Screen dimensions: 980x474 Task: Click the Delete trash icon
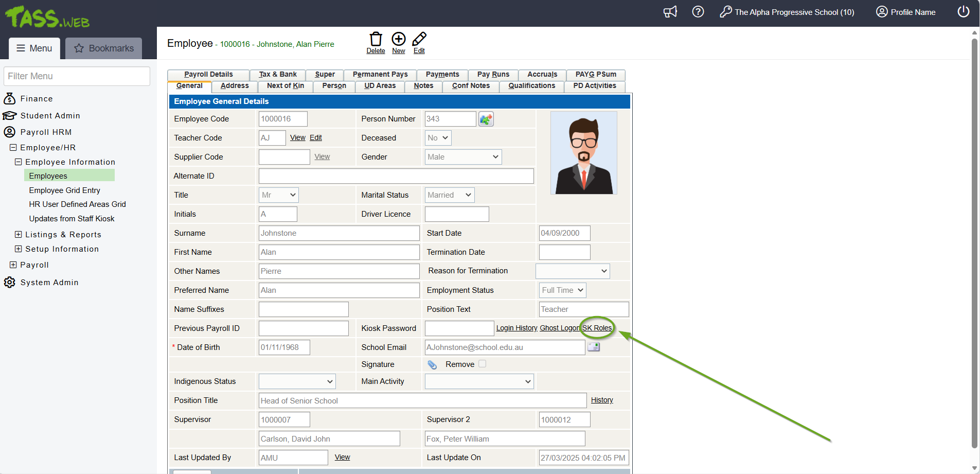coord(376,40)
